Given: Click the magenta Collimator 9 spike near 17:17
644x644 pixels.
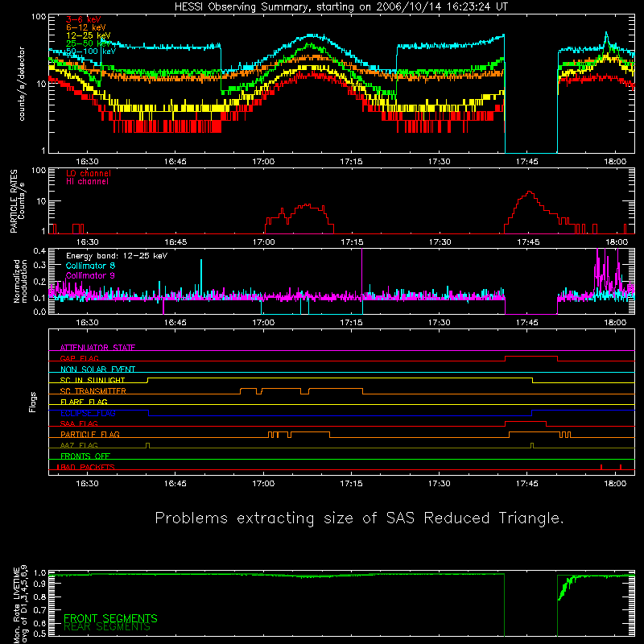Looking at the screenshot, I should pyautogui.click(x=361, y=271).
